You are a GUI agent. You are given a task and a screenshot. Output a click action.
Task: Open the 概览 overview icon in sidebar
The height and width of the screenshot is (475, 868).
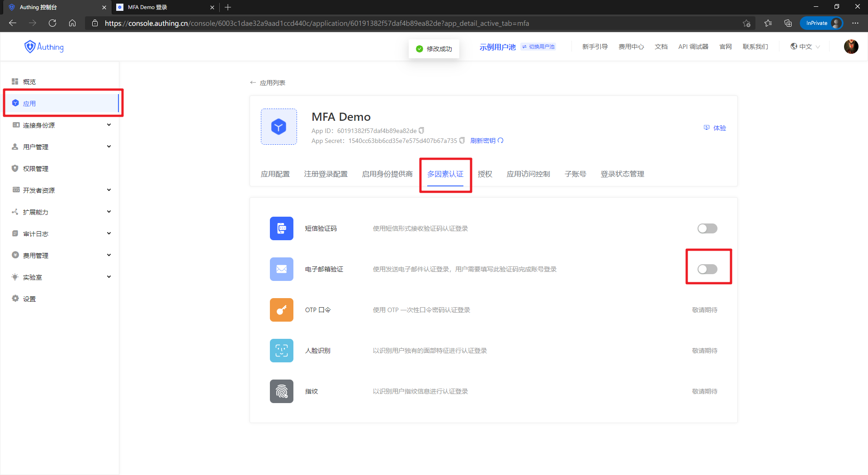[x=15, y=81]
